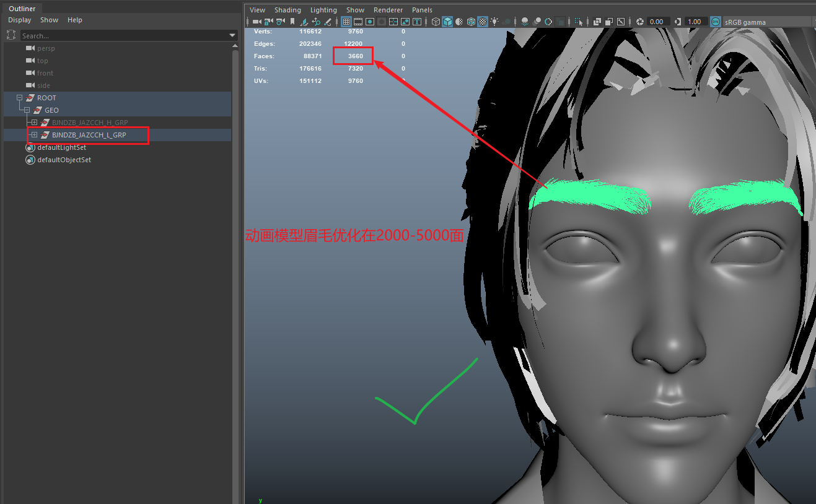Open the Shading menu in viewport
The height and width of the screenshot is (504, 816).
287,10
